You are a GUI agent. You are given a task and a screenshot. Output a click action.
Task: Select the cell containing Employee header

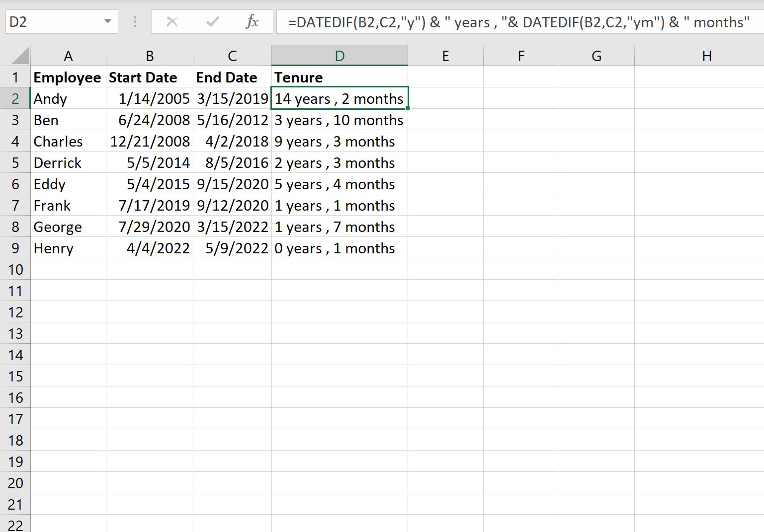[x=67, y=77]
